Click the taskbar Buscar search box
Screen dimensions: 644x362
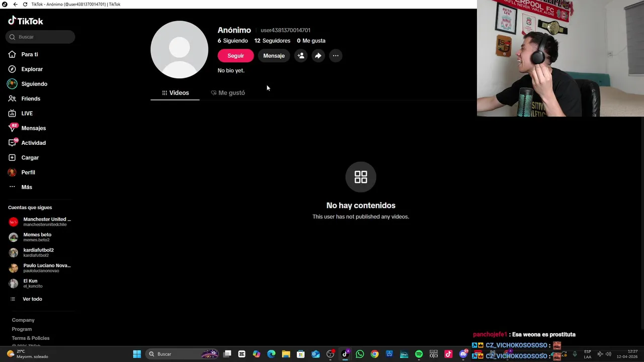tap(183, 354)
